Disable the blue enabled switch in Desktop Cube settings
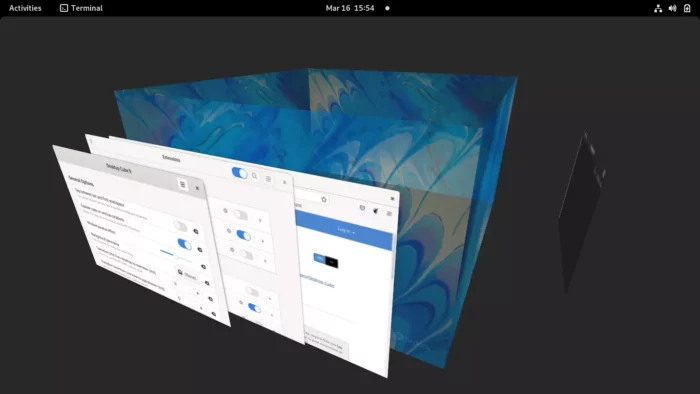Image resolution: width=700 pixels, height=394 pixels. click(184, 244)
